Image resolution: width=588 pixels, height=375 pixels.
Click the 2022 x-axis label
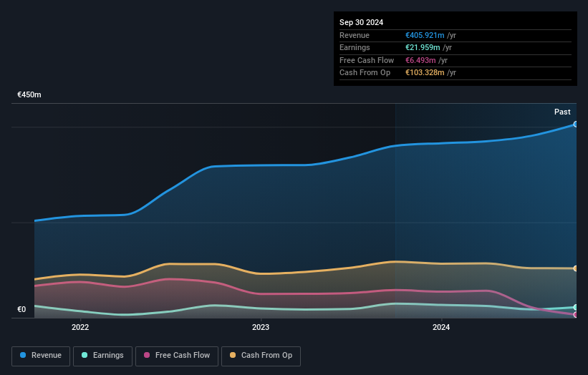click(x=80, y=327)
